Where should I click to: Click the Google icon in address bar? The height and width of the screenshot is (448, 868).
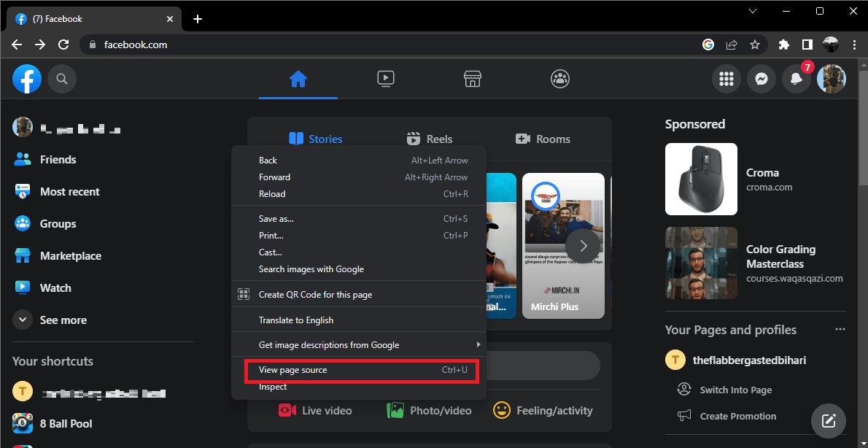point(708,45)
